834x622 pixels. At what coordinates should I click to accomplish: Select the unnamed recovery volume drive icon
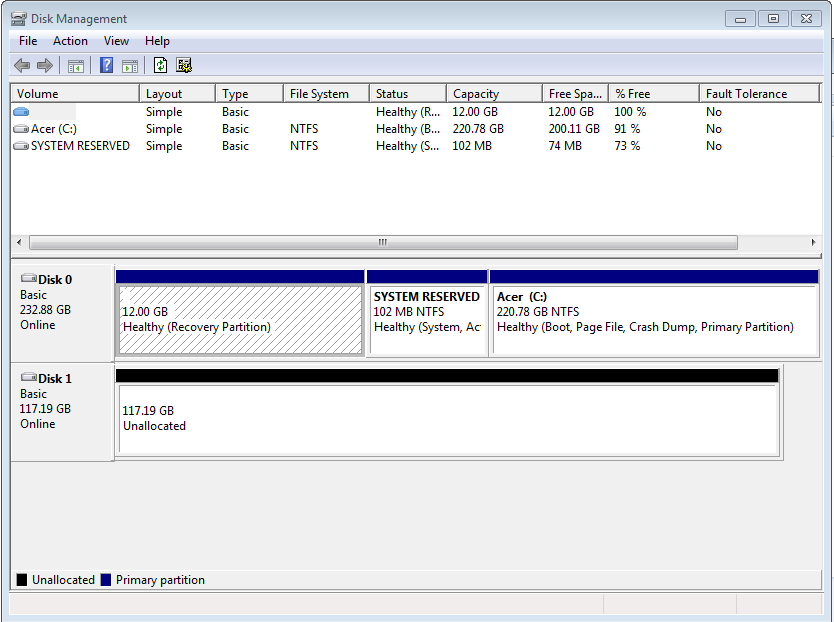[21, 112]
